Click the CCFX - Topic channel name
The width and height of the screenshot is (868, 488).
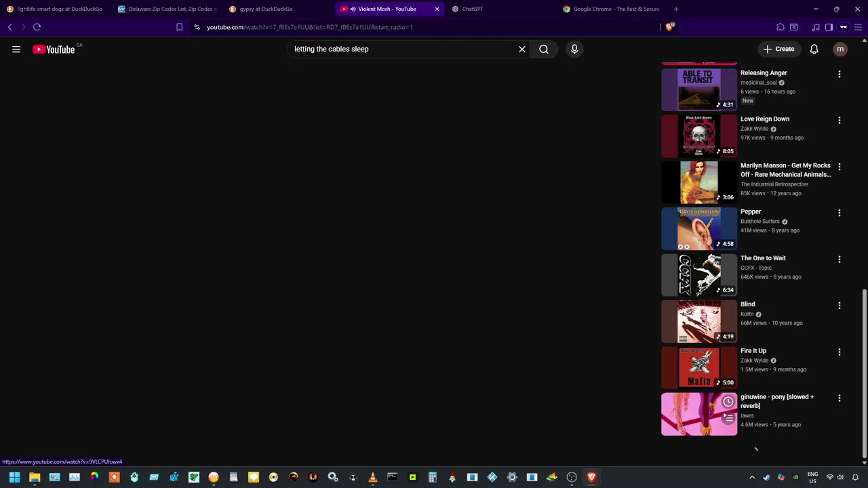coord(756,268)
